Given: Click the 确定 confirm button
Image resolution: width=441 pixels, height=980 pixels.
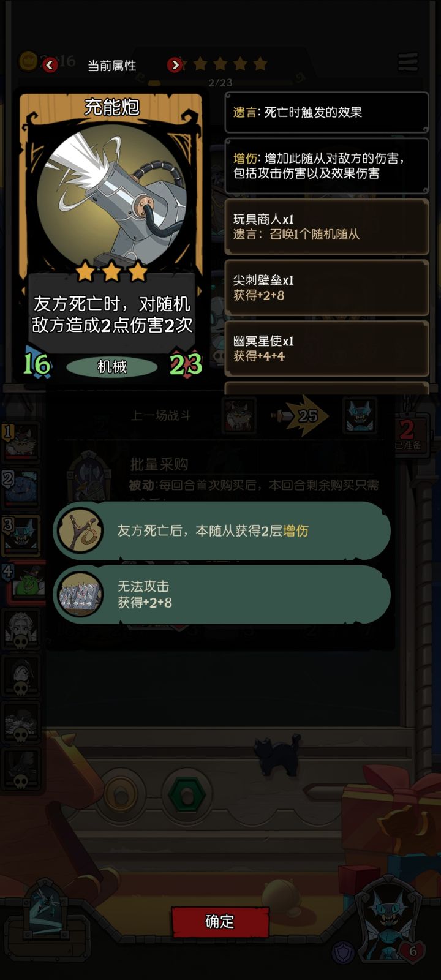Looking at the screenshot, I should [220, 921].
